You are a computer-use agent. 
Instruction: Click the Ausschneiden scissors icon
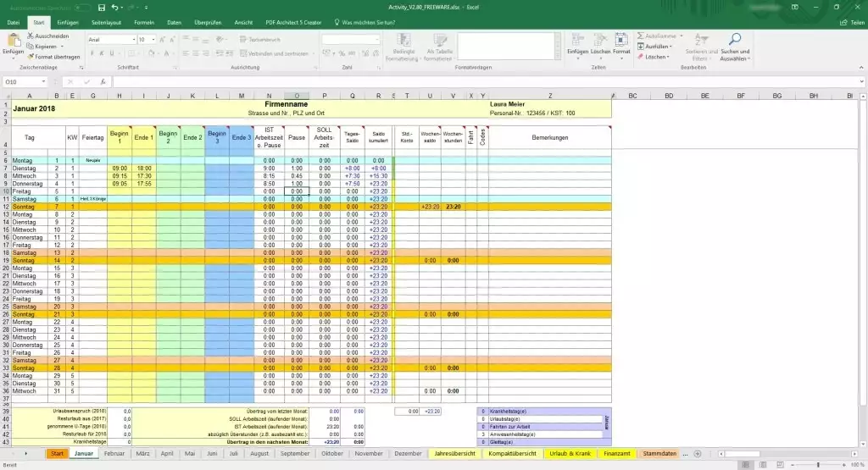pyautogui.click(x=31, y=37)
